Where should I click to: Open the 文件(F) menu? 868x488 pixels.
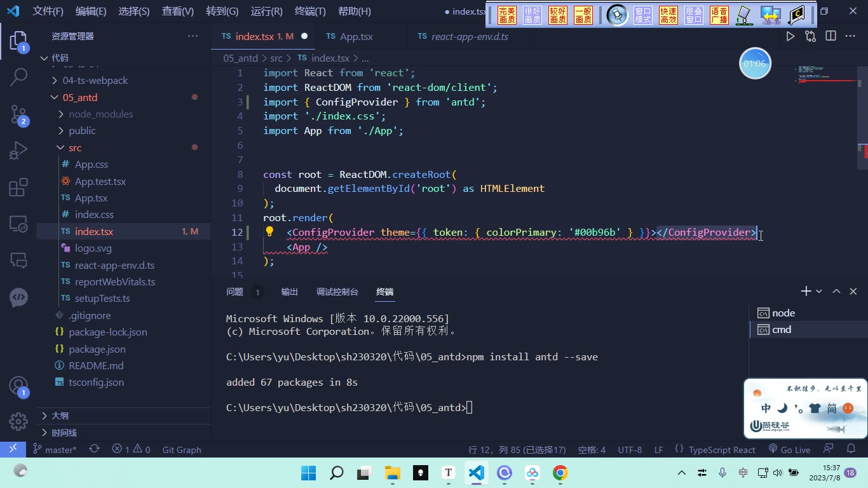48,11
